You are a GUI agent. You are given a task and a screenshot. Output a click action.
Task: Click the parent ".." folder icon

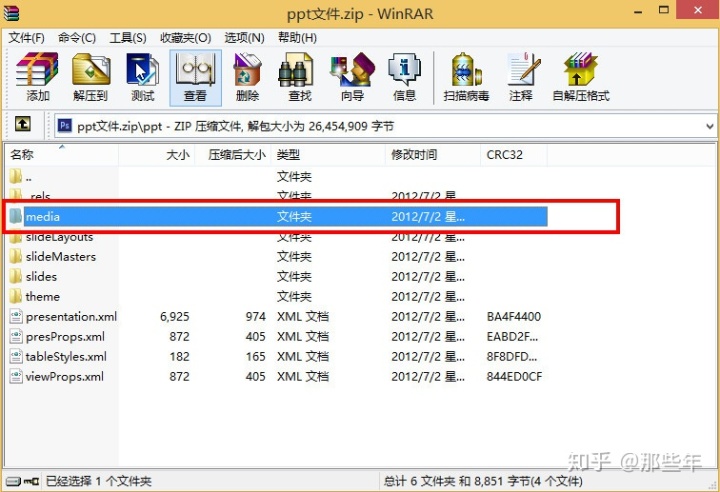coord(16,176)
